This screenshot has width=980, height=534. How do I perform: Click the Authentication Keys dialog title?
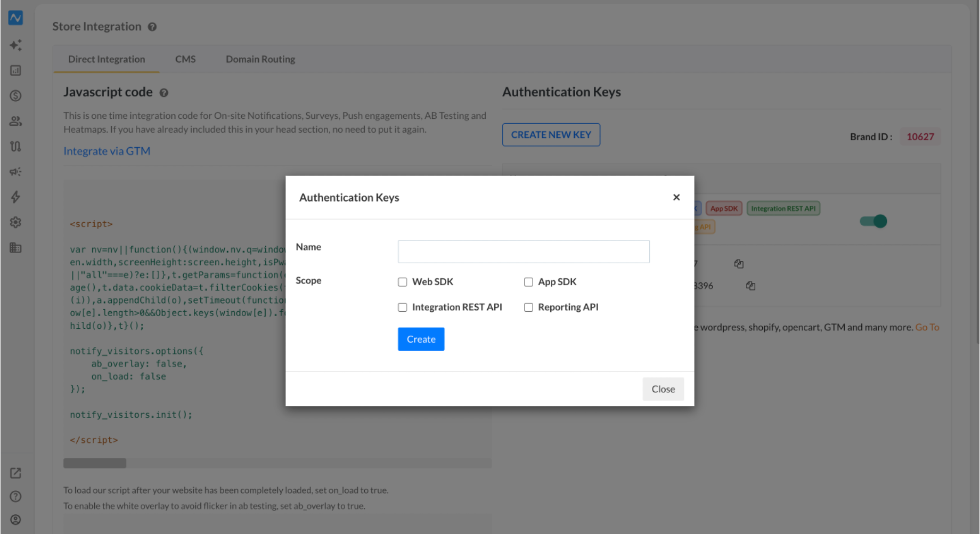[x=349, y=198]
